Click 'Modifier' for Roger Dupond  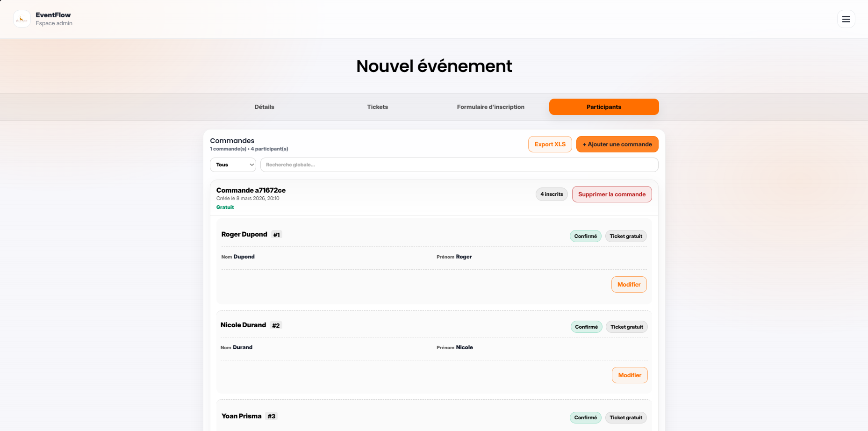[629, 284]
